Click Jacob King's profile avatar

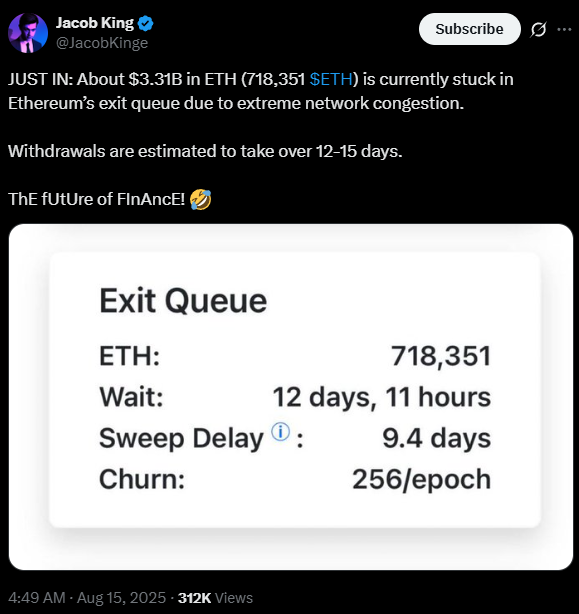28,33
